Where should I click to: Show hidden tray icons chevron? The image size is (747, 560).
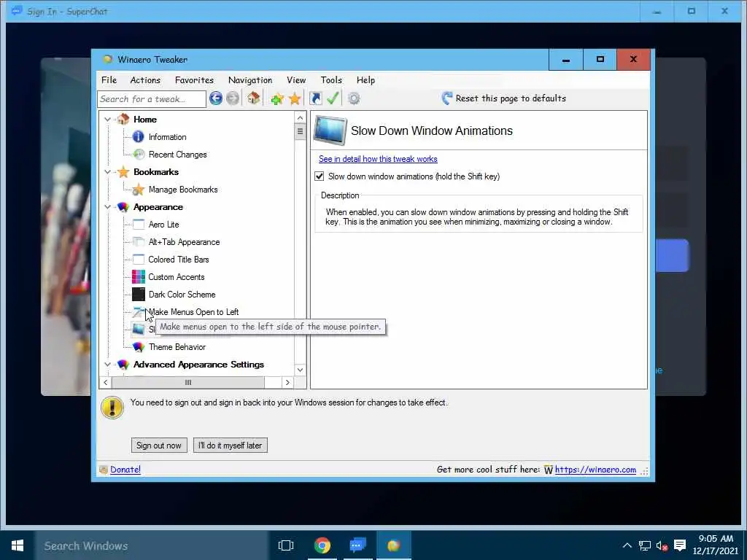[x=627, y=545]
